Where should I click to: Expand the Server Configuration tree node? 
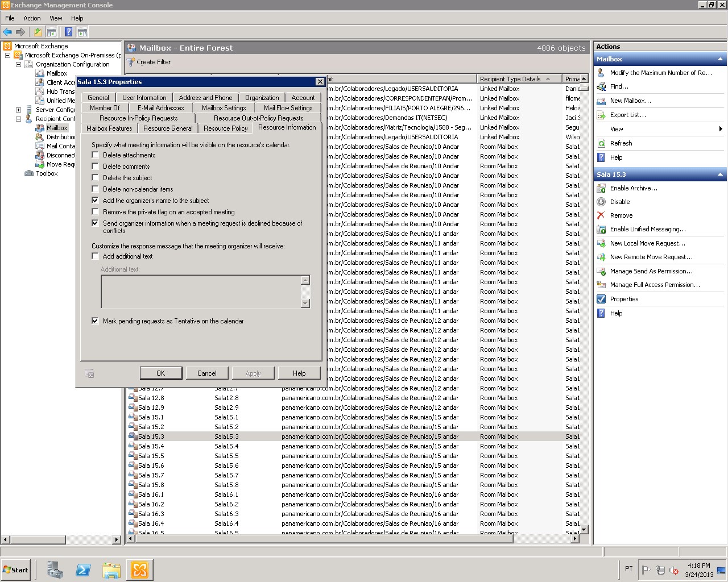point(18,110)
